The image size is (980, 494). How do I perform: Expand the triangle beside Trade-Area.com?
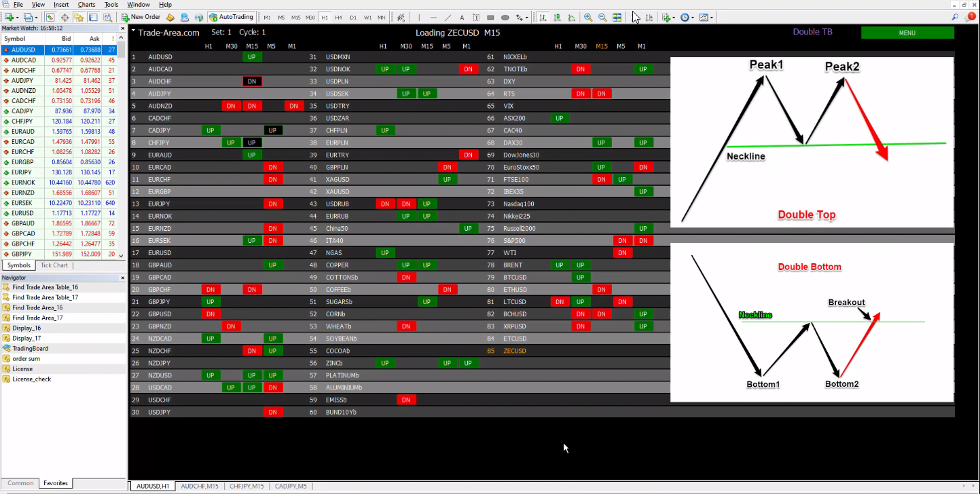134,31
